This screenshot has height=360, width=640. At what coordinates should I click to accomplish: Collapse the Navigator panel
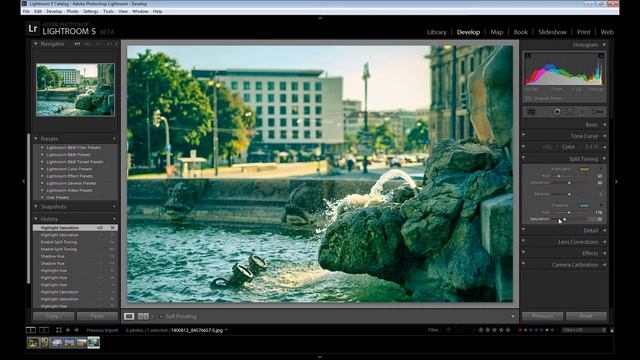[x=36, y=44]
